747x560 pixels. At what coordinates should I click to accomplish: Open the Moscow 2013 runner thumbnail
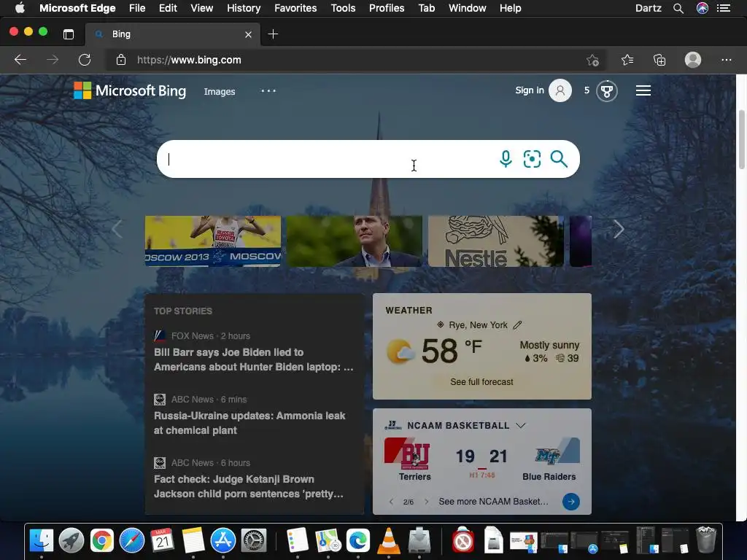click(213, 241)
